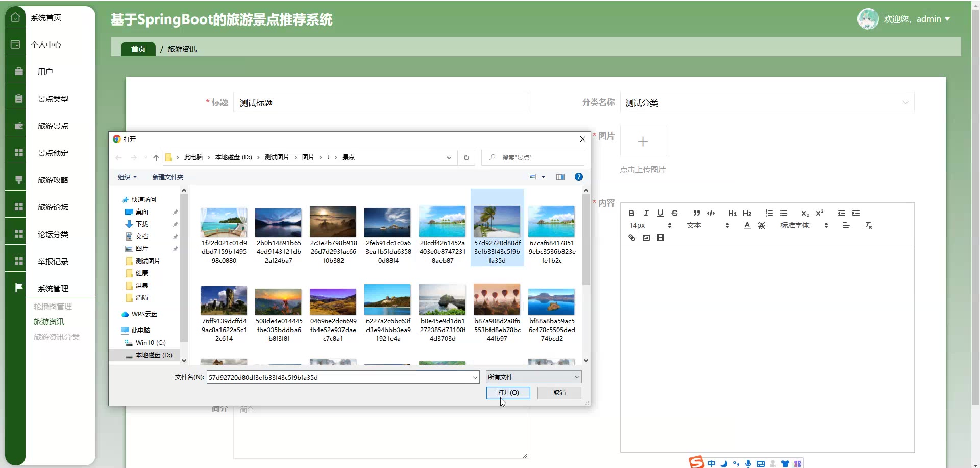Viewport: 980px width, 468px height.
Task: Click the insert video icon in the editor
Action: click(660, 238)
